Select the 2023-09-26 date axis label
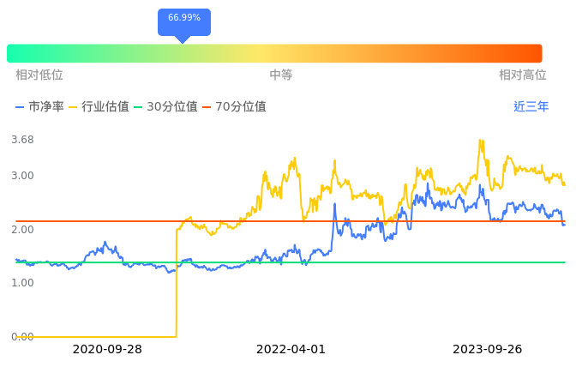Viewport: 588px width, 379px height. (x=487, y=350)
